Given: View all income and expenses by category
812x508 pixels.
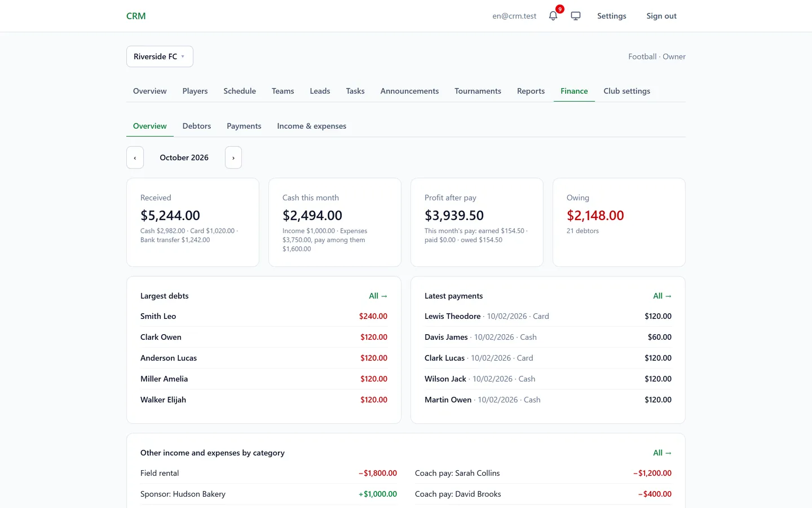Looking at the screenshot, I should (662, 453).
